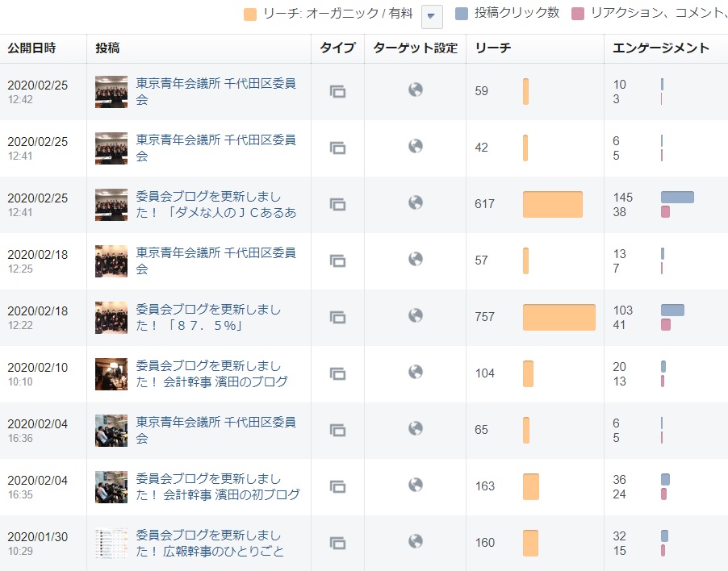Click the post type icon in the 2020/02/25 12:42 row
The width and height of the screenshot is (728, 571).
click(x=337, y=92)
